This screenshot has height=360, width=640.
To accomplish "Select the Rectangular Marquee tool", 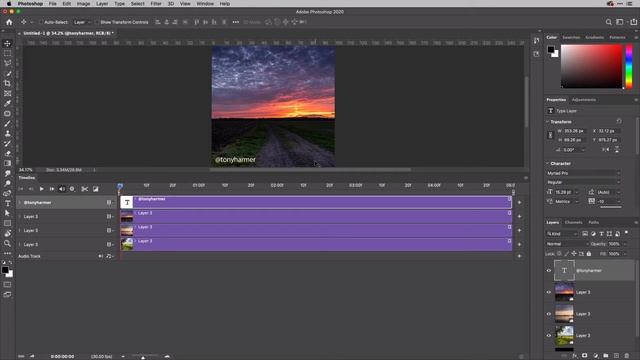I will pos(7,53).
